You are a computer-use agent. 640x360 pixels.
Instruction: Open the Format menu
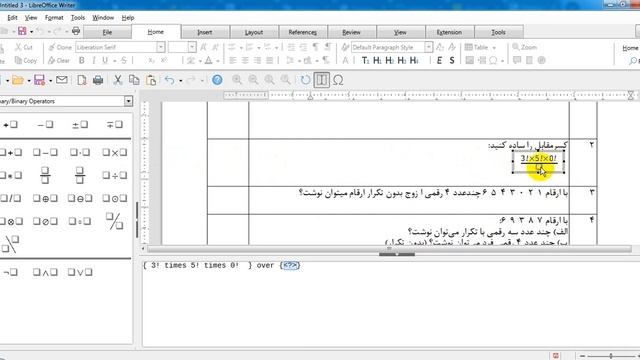click(x=54, y=18)
